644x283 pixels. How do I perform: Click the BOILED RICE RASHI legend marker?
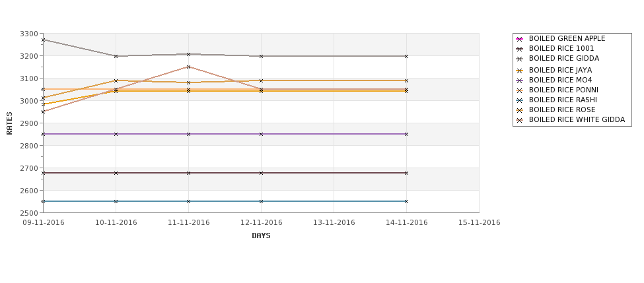520,100
